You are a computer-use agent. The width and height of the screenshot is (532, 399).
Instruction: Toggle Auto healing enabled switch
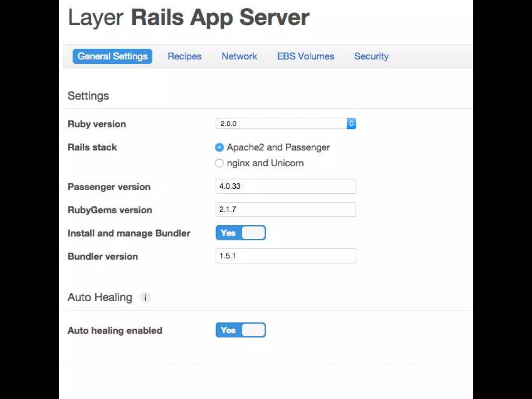241,330
